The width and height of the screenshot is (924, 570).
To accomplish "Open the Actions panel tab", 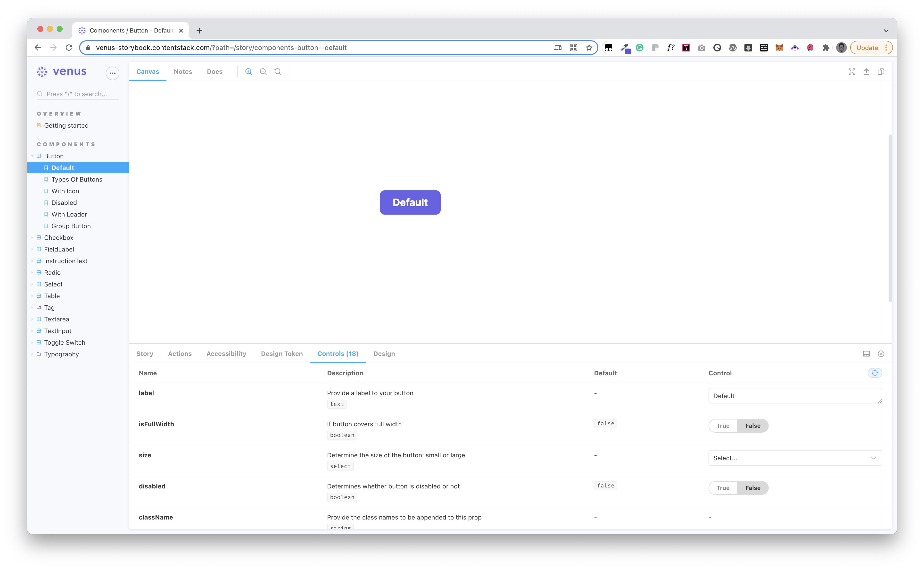I will pos(180,354).
